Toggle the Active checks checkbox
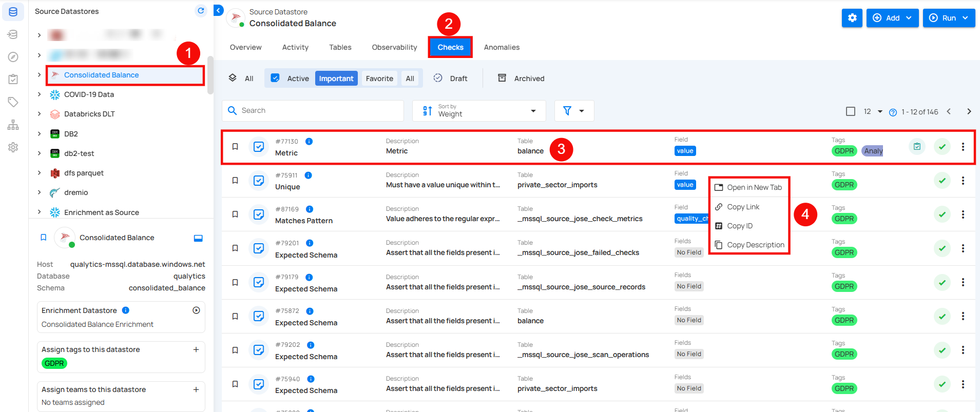 coord(275,78)
